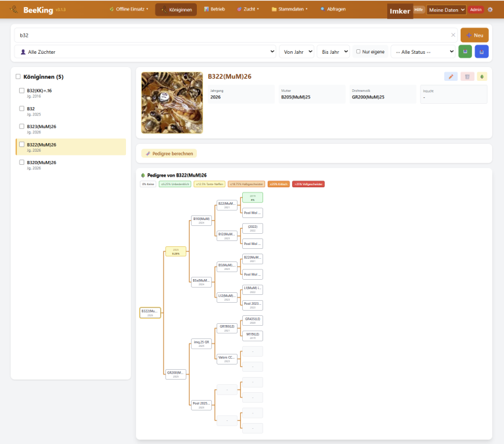Click the pencil edit icon for B322(MuM)26
The image size is (504, 444).
tap(451, 77)
